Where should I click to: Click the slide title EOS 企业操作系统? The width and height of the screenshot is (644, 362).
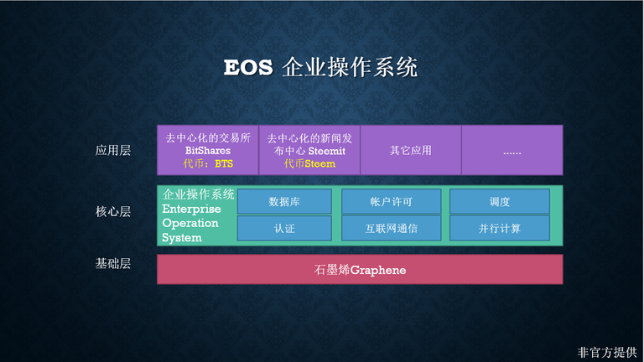[x=321, y=67]
